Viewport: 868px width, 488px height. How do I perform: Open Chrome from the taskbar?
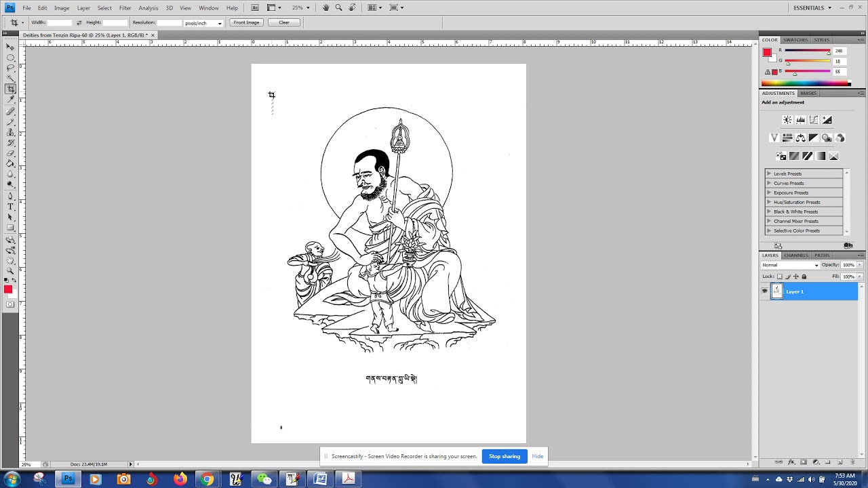pos(208,479)
